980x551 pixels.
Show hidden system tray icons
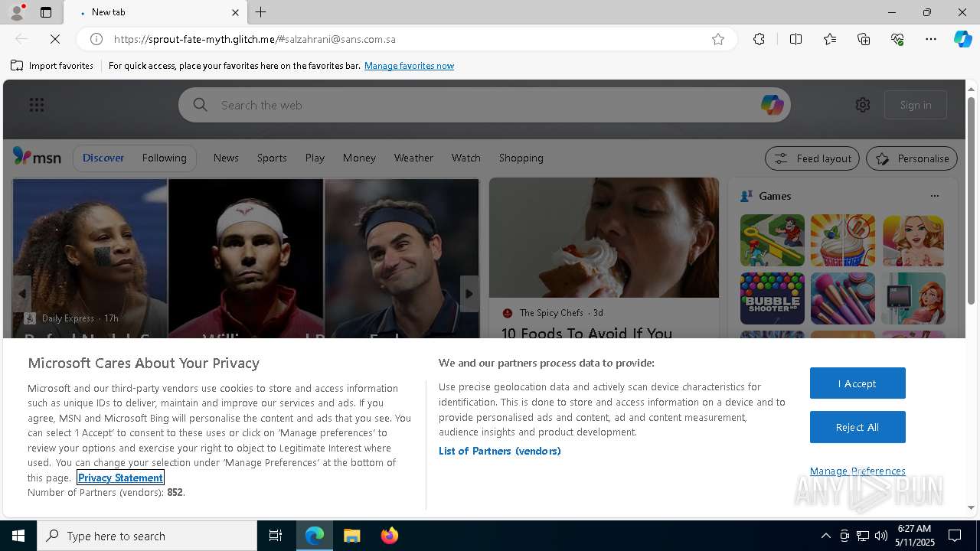825,536
